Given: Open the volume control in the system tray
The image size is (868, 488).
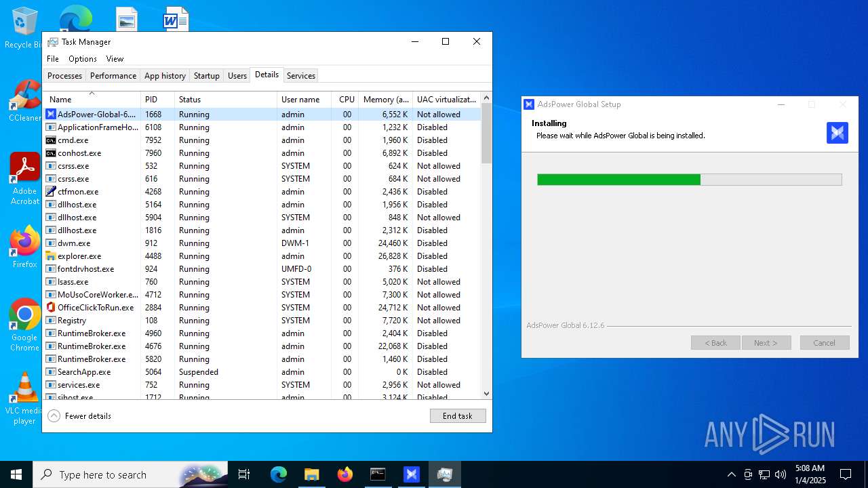Looking at the screenshot, I should coord(780,474).
